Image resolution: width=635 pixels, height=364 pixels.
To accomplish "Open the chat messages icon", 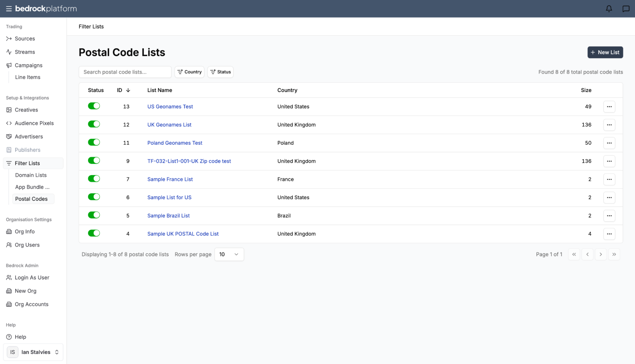I will [x=626, y=9].
